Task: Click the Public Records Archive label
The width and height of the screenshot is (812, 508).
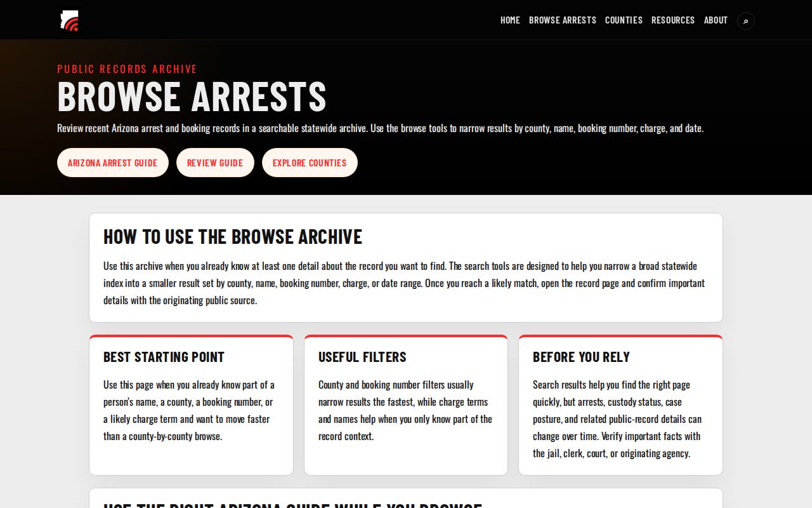Action: (x=127, y=69)
